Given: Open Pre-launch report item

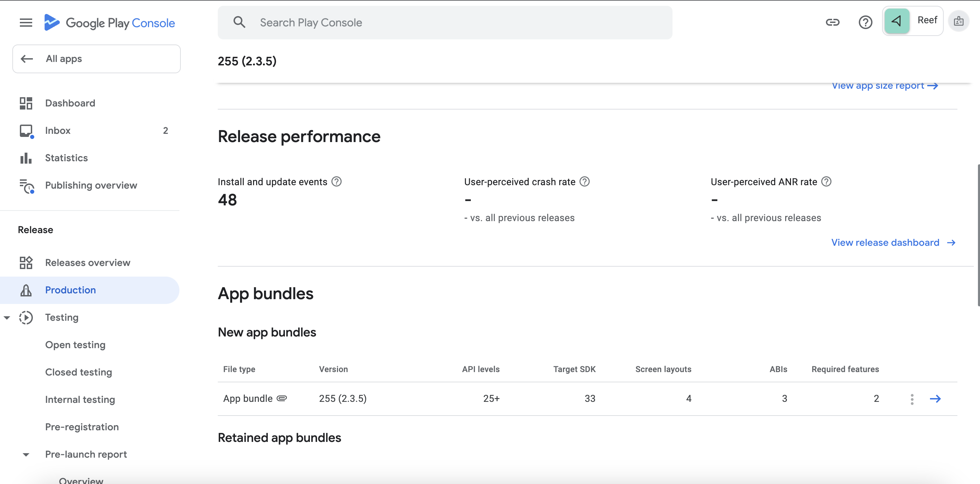Looking at the screenshot, I should tap(86, 454).
